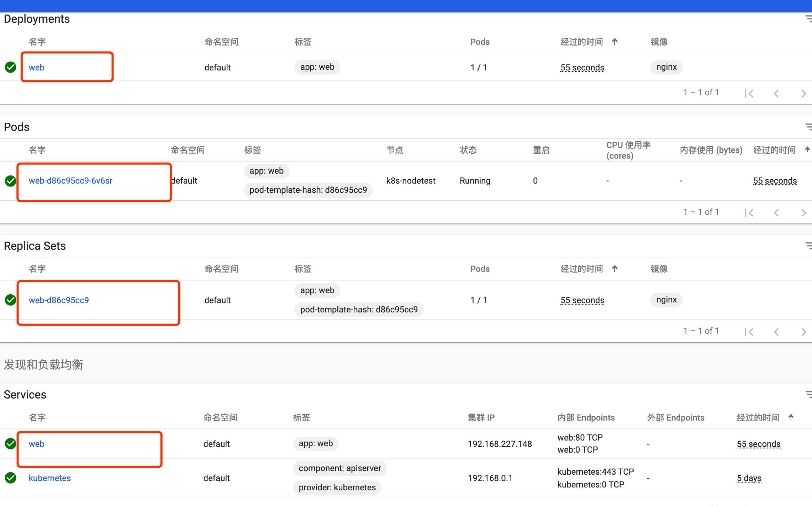Toggle sort arrow on Services 经过的时间 column
812x506 pixels.
pos(791,417)
